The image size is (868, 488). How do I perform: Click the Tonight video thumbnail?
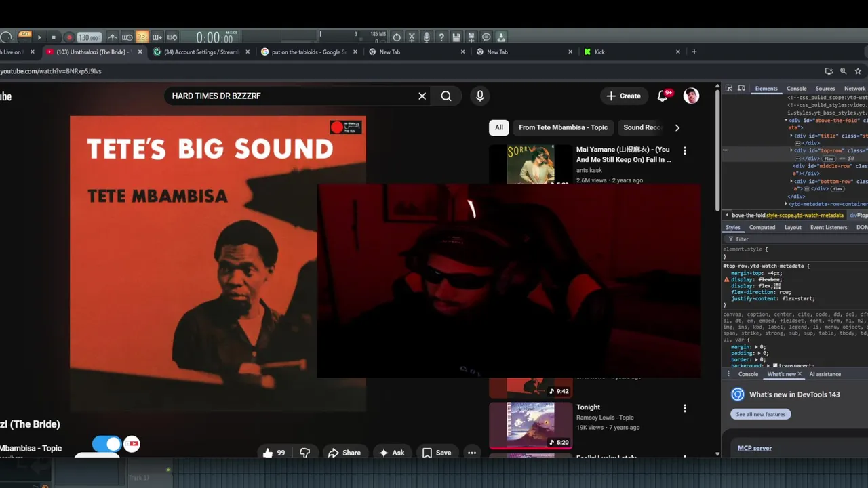(x=530, y=425)
